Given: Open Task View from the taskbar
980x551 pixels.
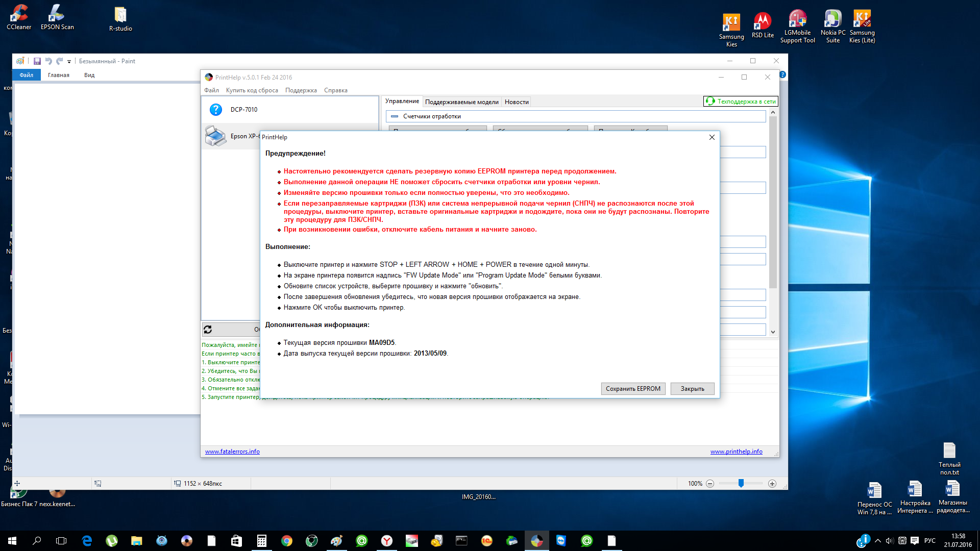Looking at the screenshot, I should [x=61, y=541].
